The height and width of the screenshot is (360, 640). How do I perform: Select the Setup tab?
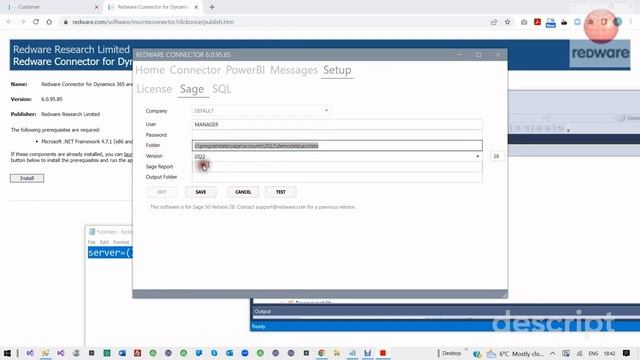(337, 70)
